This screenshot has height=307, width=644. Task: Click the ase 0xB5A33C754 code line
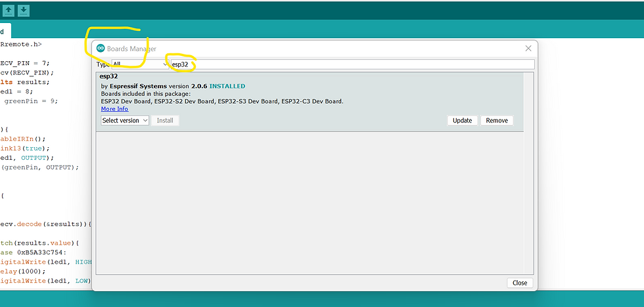tap(34, 252)
